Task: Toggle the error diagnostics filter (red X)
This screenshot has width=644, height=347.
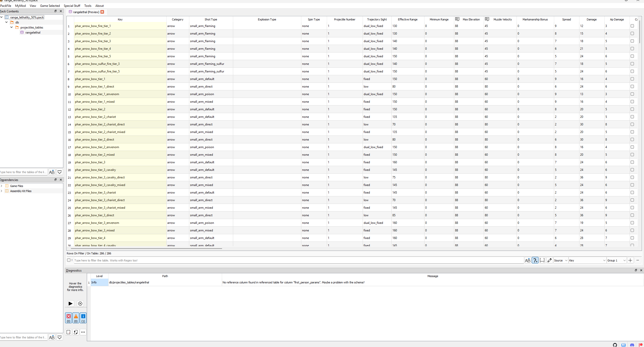Action: click(69, 318)
